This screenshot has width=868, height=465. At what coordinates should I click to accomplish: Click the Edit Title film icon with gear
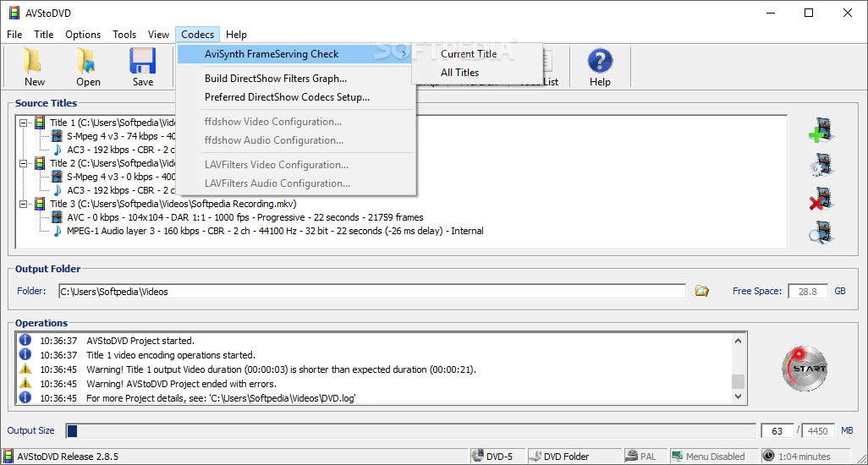coord(821,165)
